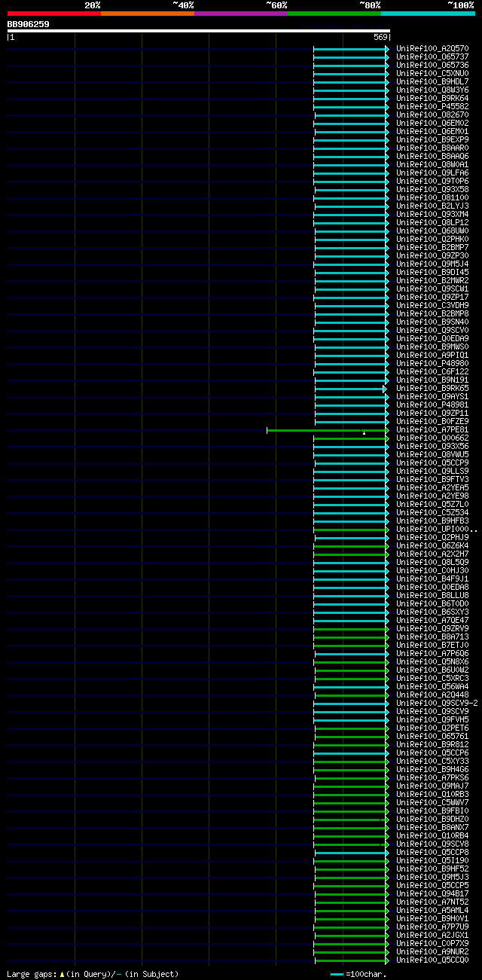
Task: Select the UniRef100_B2LYJ3 label
Action: tap(432, 206)
